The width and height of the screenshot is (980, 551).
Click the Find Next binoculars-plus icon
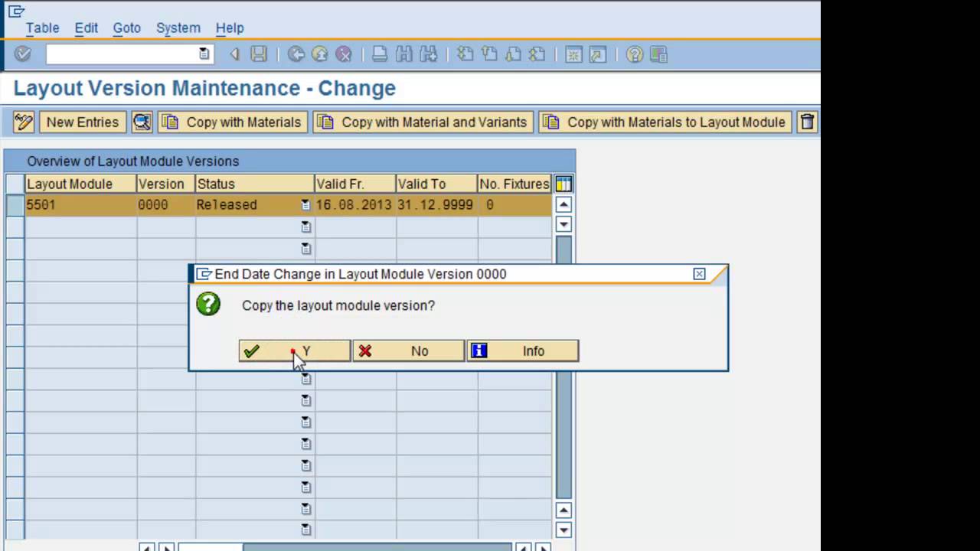tap(428, 54)
